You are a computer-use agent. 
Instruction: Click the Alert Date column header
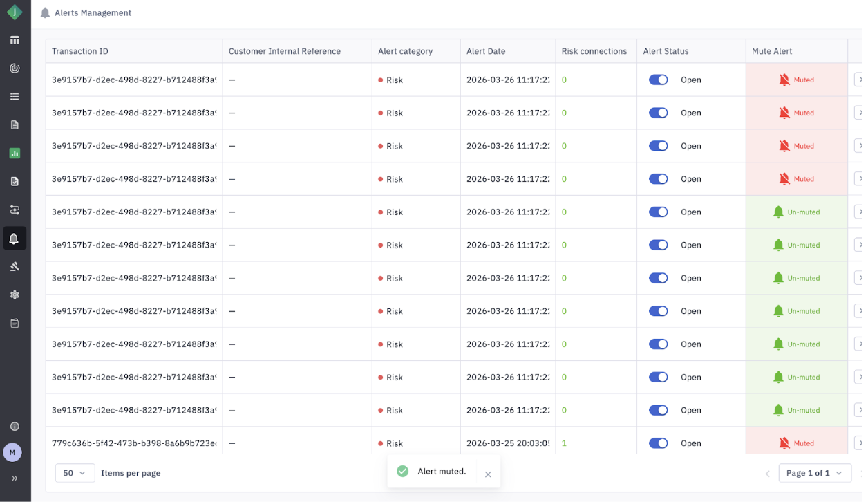(486, 51)
